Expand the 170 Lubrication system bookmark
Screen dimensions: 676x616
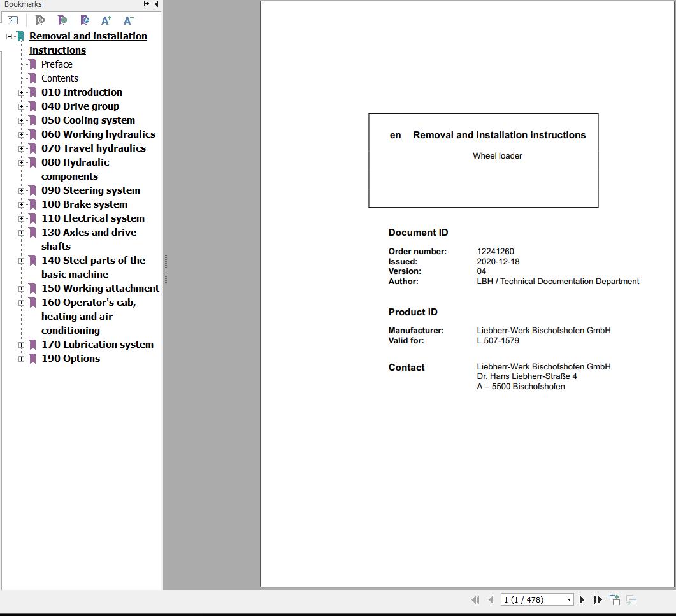(x=21, y=345)
